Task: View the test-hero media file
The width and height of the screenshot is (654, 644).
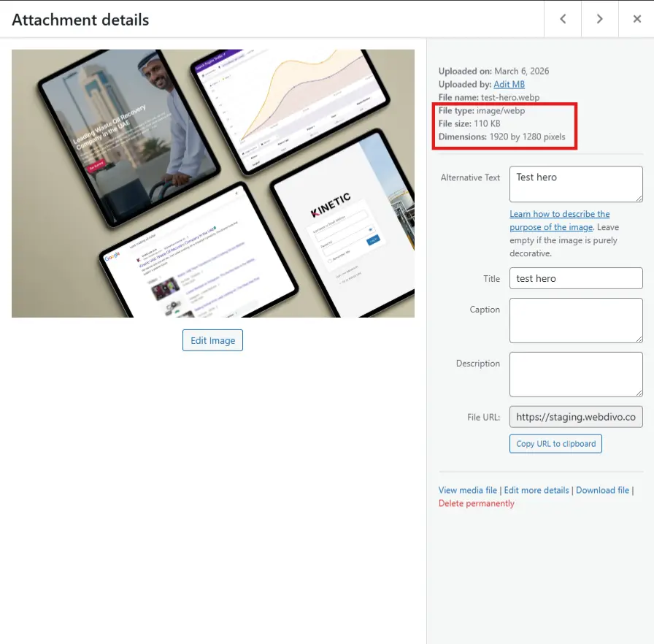Action: tap(467, 490)
